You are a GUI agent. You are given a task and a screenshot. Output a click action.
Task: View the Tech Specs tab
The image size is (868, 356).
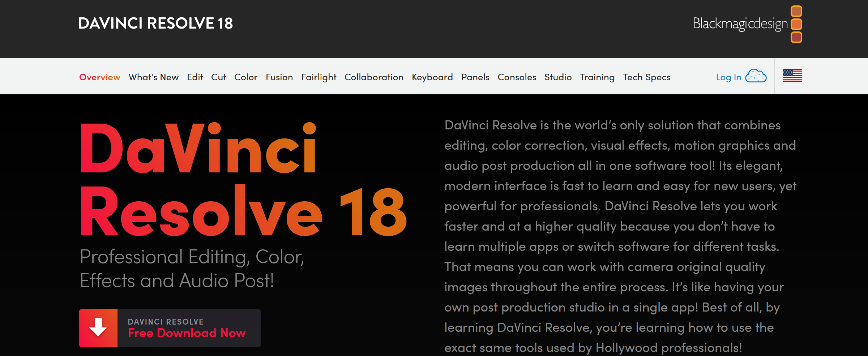point(647,77)
